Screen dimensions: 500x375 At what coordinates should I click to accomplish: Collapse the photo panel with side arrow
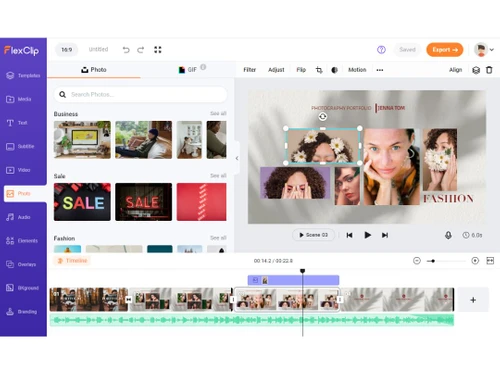coord(237,158)
